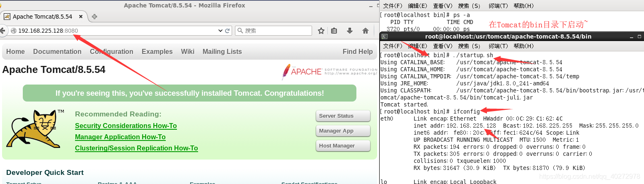Click the Apache Tomcat/8.5.54 page heading
Image resolution: width=644 pixels, height=184 pixels.
(x=54, y=69)
